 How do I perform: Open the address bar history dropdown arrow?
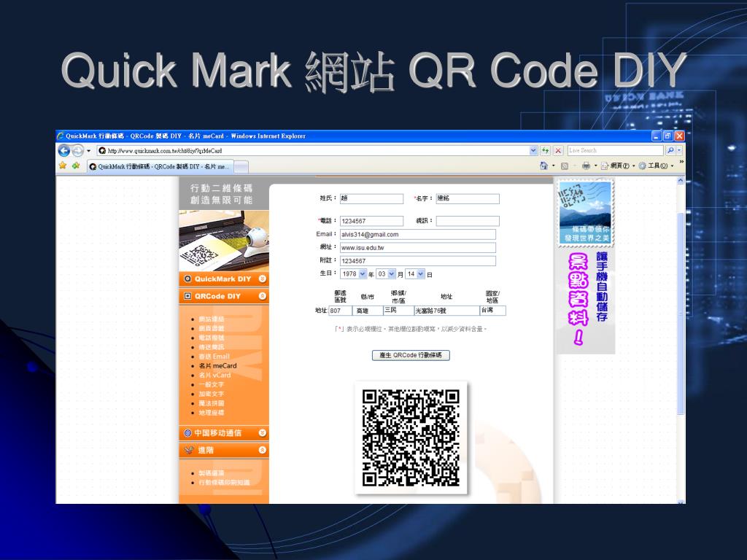533,150
